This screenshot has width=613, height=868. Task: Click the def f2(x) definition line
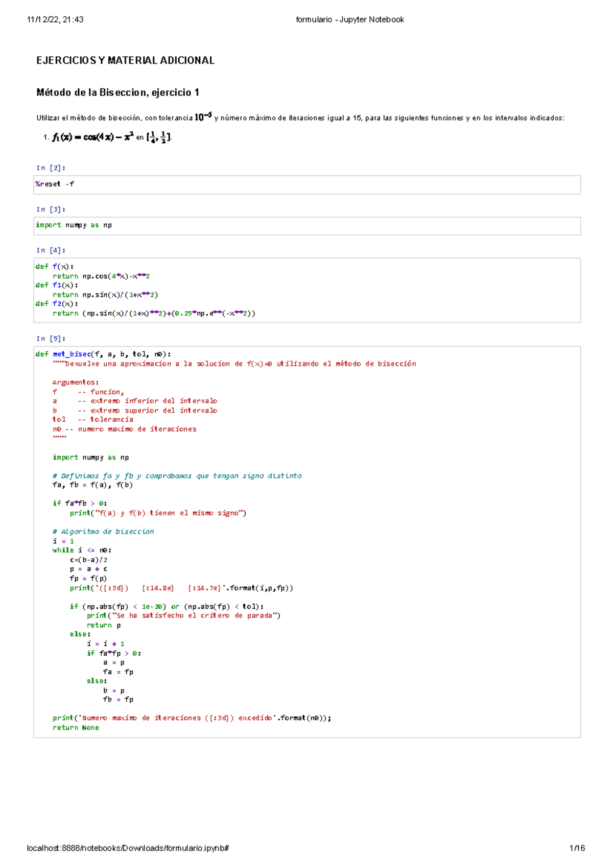(57, 304)
